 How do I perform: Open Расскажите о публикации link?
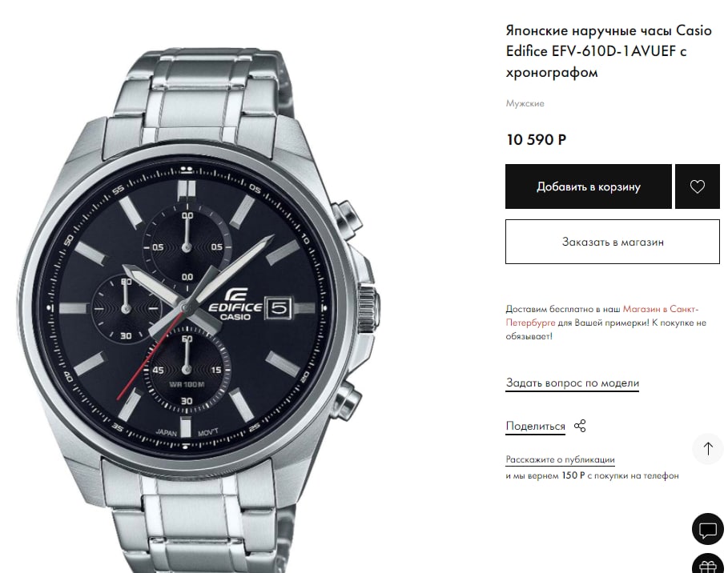(560, 459)
